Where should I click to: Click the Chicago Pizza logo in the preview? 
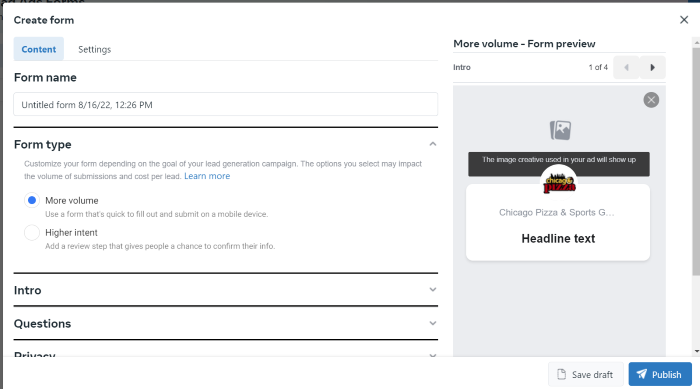(x=559, y=183)
